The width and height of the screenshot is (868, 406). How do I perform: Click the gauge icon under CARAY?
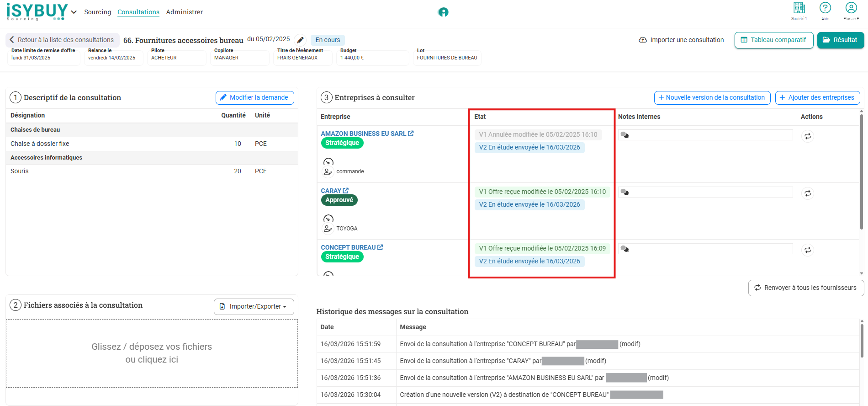pos(328,219)
